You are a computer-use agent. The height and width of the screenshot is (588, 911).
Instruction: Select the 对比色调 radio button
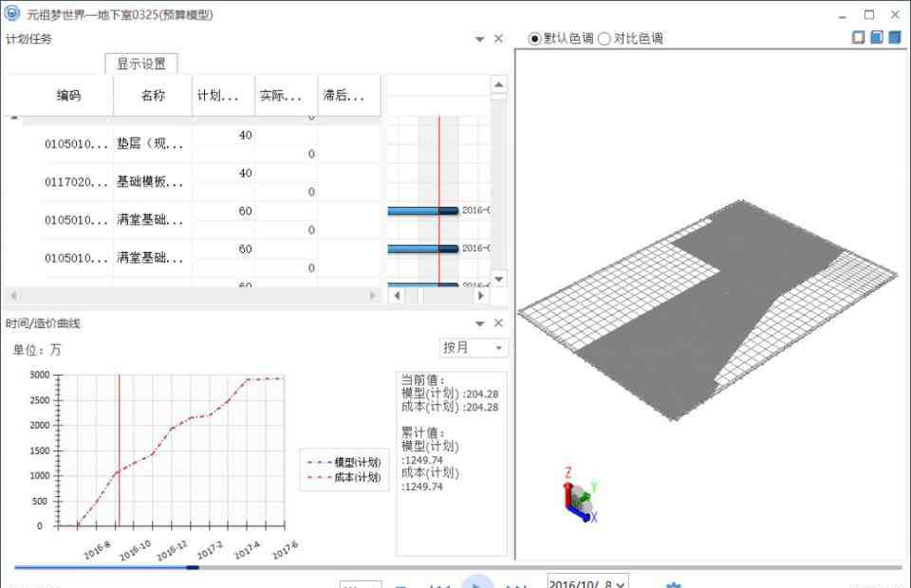(604, 39)
